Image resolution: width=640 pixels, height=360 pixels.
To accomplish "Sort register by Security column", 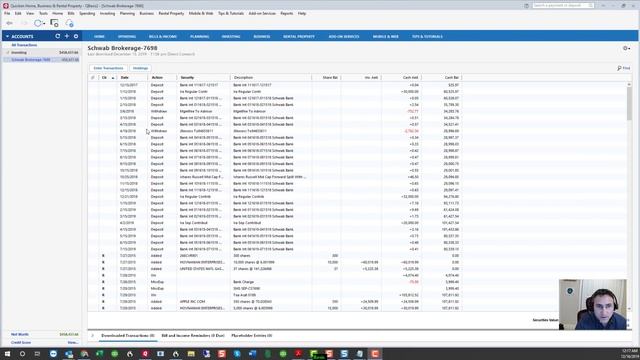I will tap(204, 78).
